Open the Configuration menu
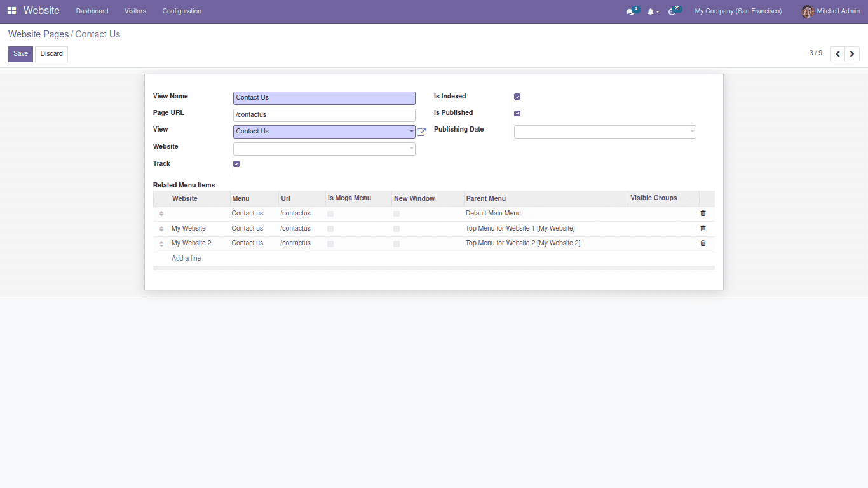 182,11
